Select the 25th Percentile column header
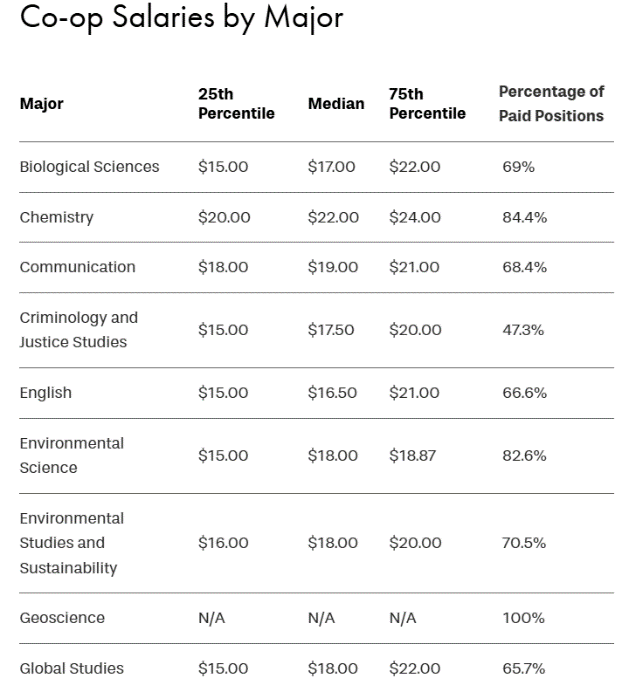 click(x=236, y=103)
